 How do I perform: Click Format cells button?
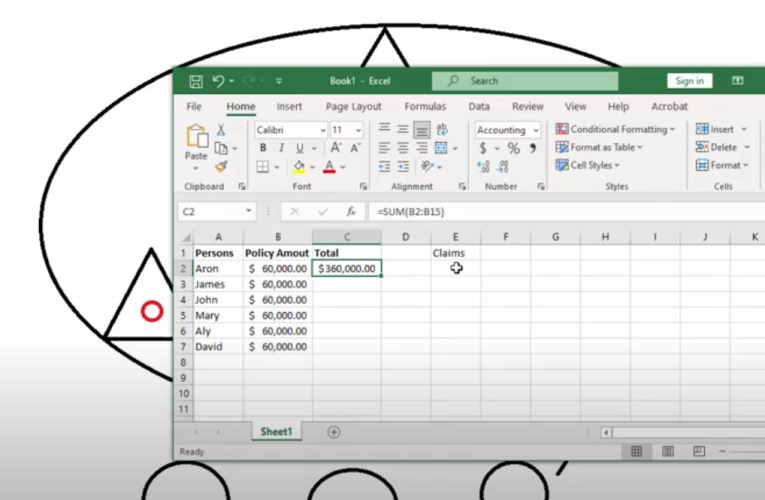pos(718,165)
